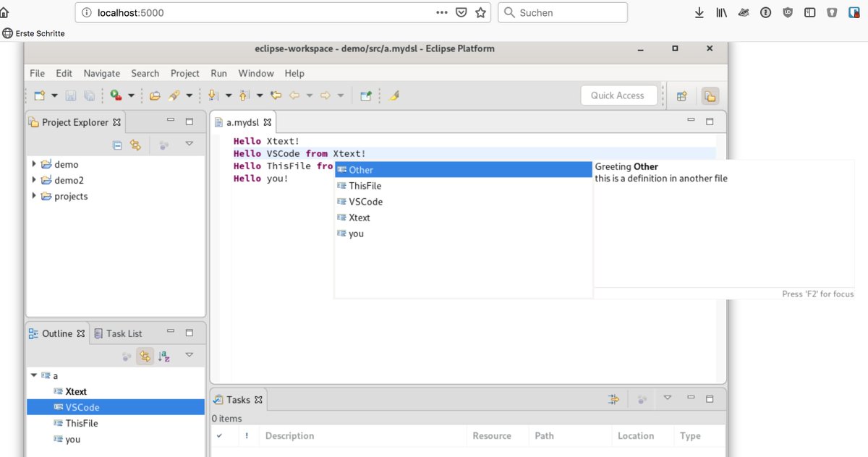Open the Next Annotation dropdown arrow
Image resolution: width=868 pixels, height=457 pixels.
click(228, 95)
